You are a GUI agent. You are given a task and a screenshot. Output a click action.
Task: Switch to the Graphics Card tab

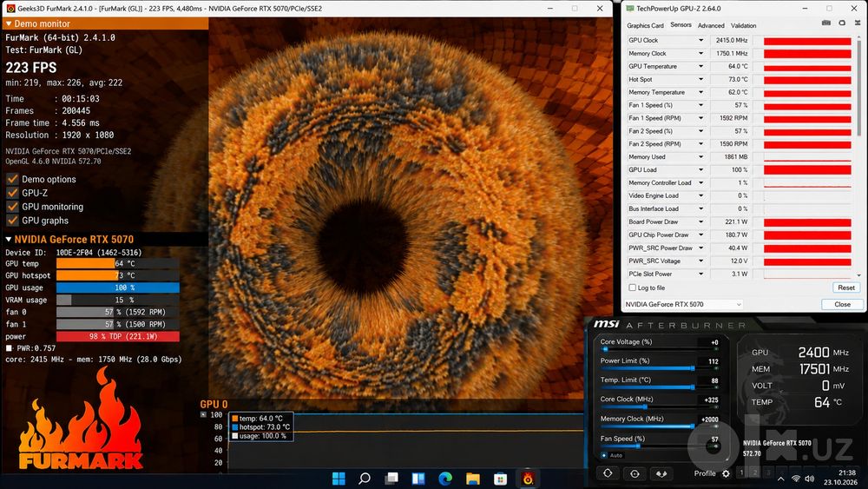[x=645, y=25]
